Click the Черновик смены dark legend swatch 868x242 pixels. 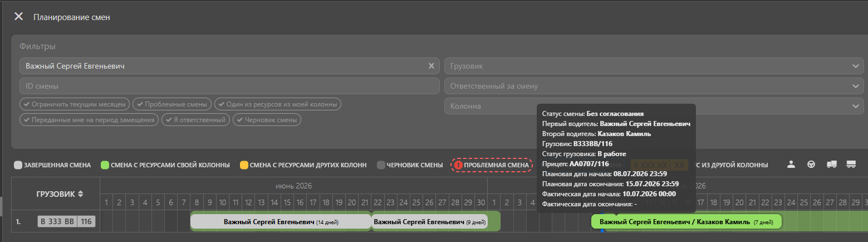click(381, 165)
